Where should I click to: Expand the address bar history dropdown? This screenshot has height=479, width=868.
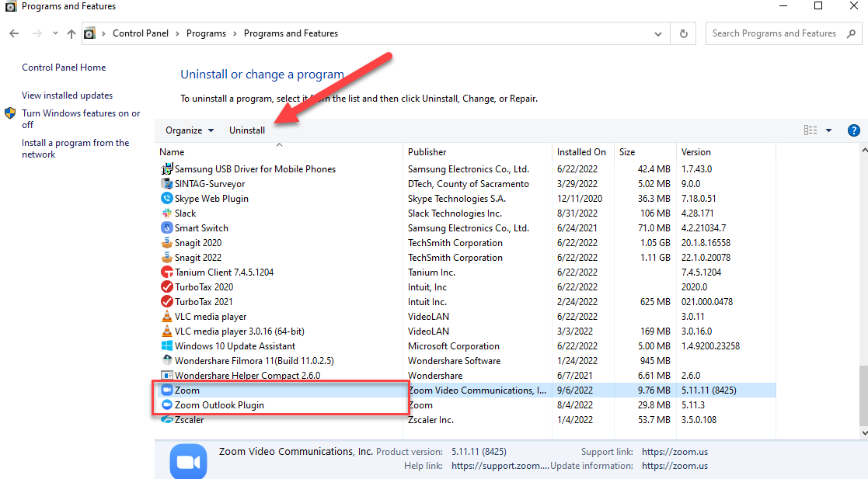click(x=658, y=33)
